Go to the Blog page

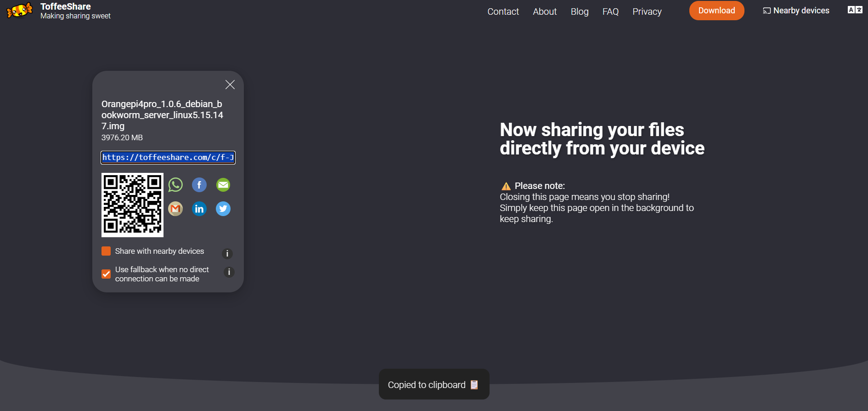[580, 11]
